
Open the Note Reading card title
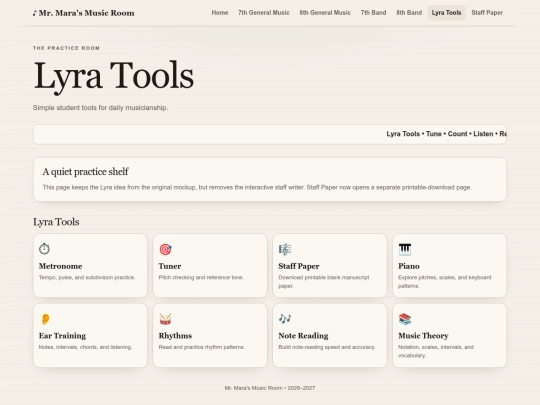pyautogui.click(x=303, y=336)
